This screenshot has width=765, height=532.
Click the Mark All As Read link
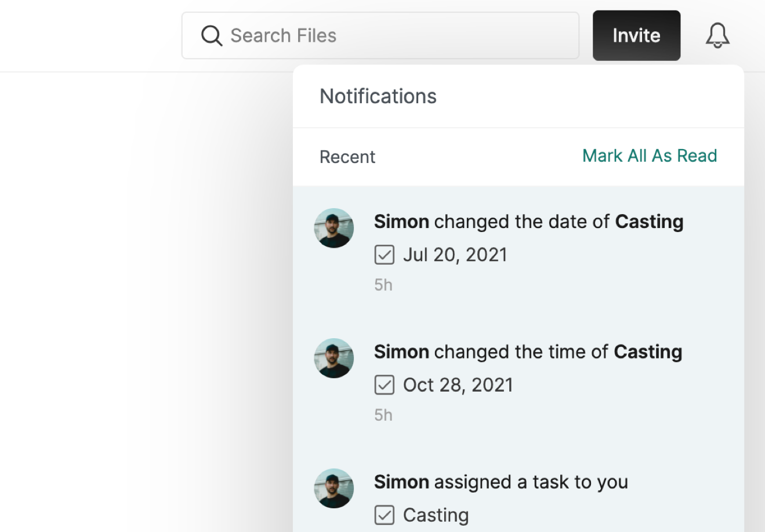[x=650, y=156]
